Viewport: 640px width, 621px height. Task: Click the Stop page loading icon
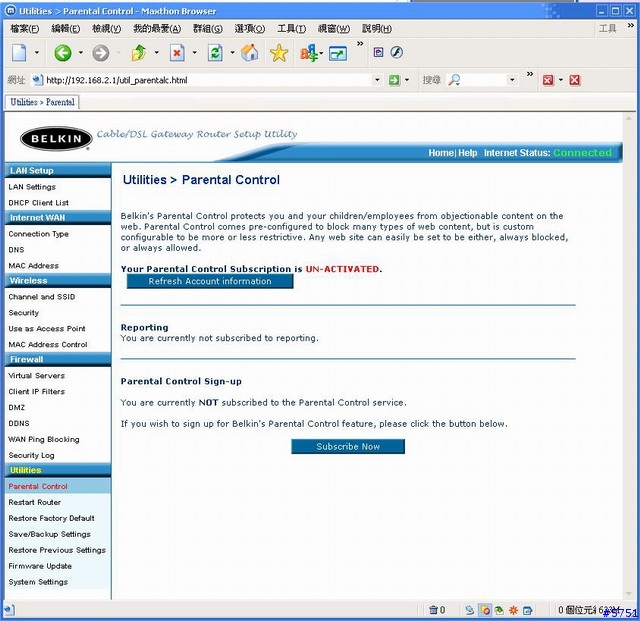[x=177, y=53]
